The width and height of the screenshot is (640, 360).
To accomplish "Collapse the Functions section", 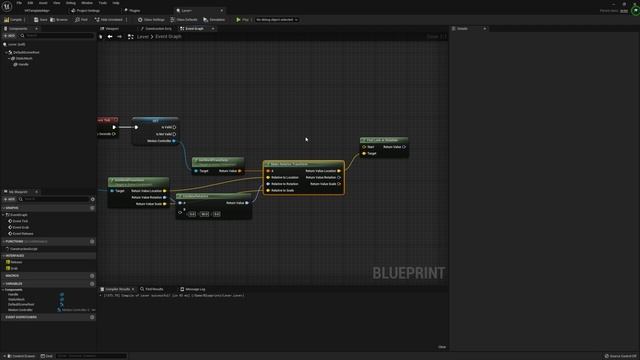I will [4, 242].
